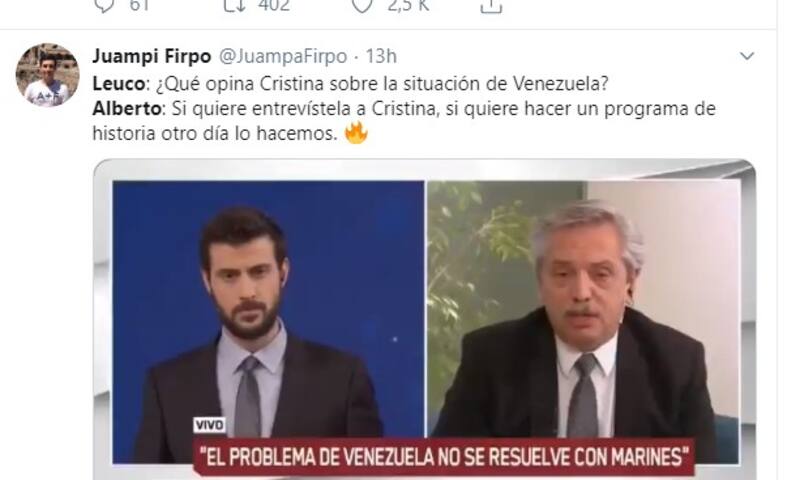Play the embedded interview video
The width and height of the screenshot is (800, 480).
pyautogui.click(x=424, y=319)
